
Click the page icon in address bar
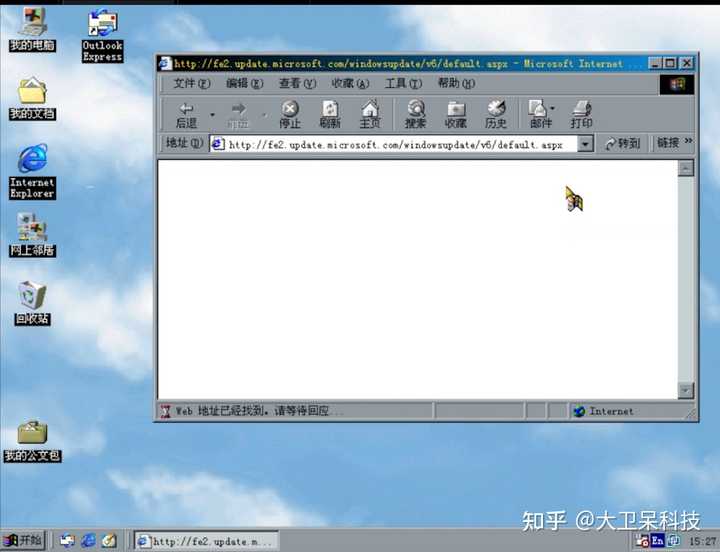218,144
